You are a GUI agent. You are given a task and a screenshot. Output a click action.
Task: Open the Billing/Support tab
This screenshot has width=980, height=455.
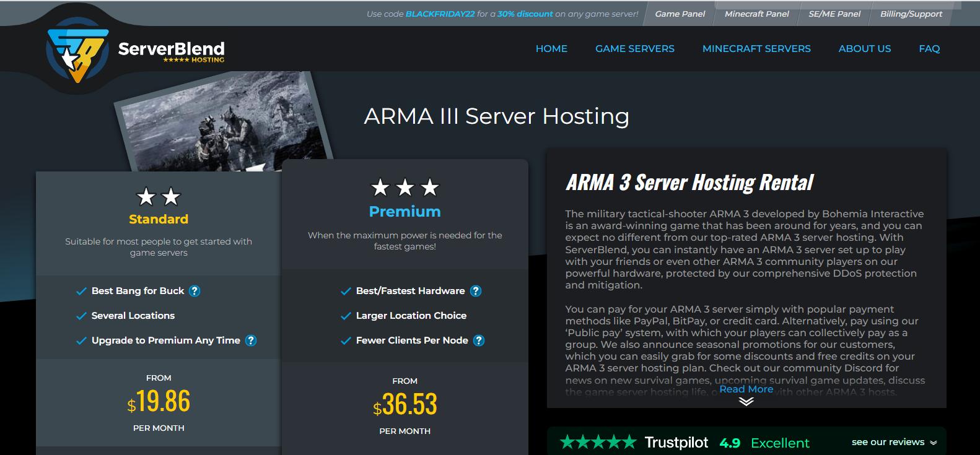tap(911, 14)
